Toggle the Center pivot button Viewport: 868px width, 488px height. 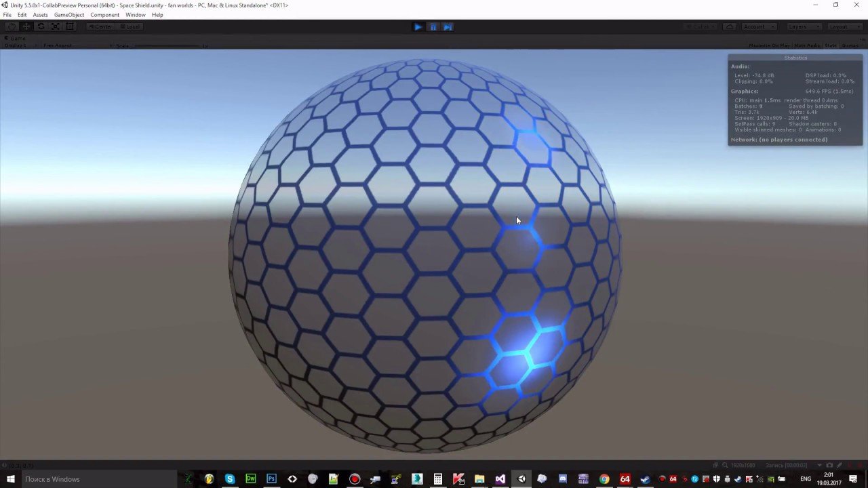[x=101, y=26]
